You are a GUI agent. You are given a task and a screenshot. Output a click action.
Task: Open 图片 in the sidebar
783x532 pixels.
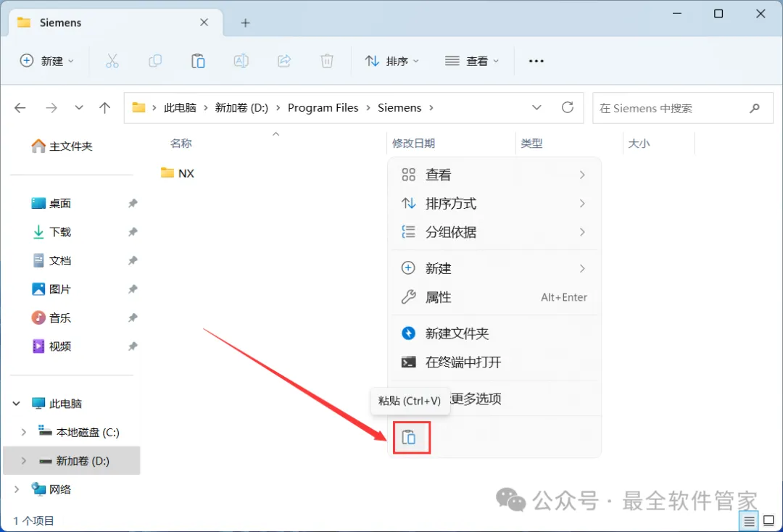51,289
